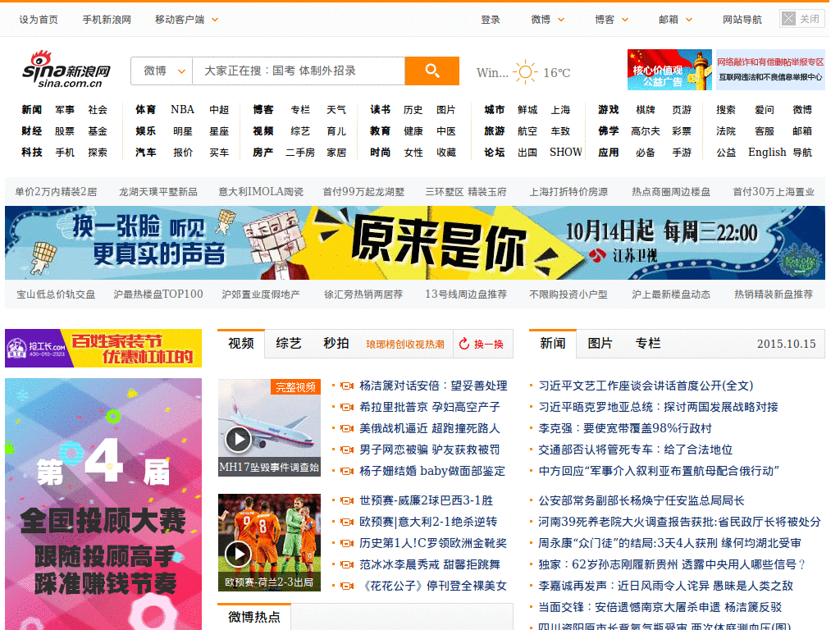Open 琅琊榜创收视热潮 link
The width and height of the screenshot is (840, 630).
[405, 345]
